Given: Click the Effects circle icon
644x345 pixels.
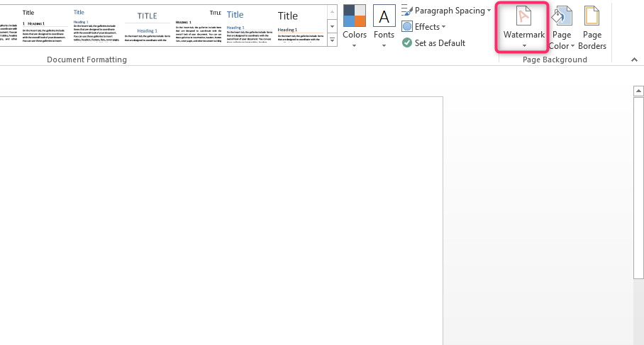Looking at the screenshot, I should [x=407, y=27].
